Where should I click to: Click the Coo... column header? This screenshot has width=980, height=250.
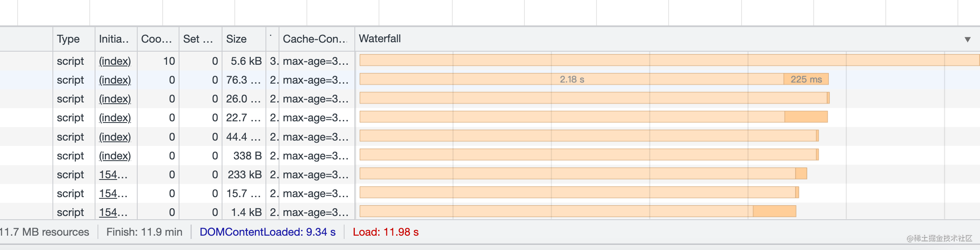156,39
